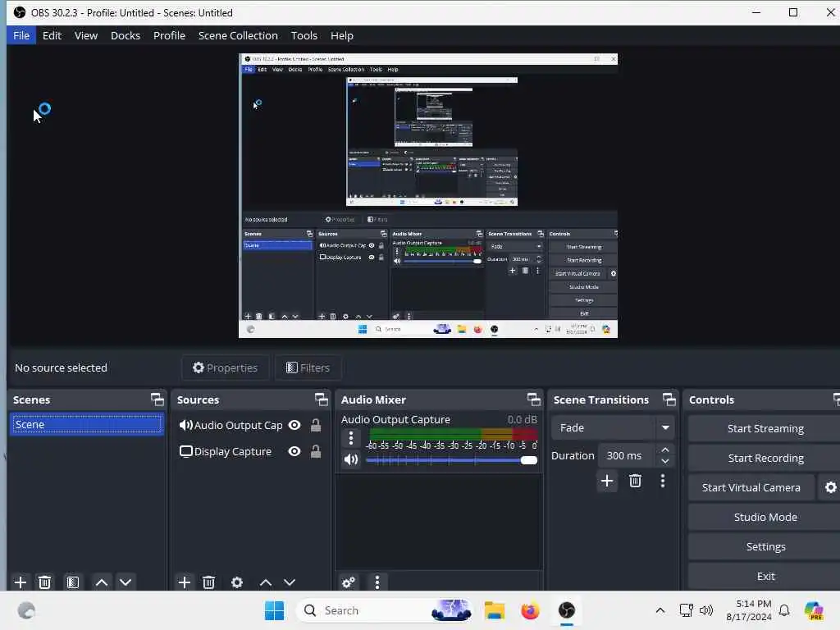Open virtual camera settings gear
The image size is (840, 630).
point(830,487)
